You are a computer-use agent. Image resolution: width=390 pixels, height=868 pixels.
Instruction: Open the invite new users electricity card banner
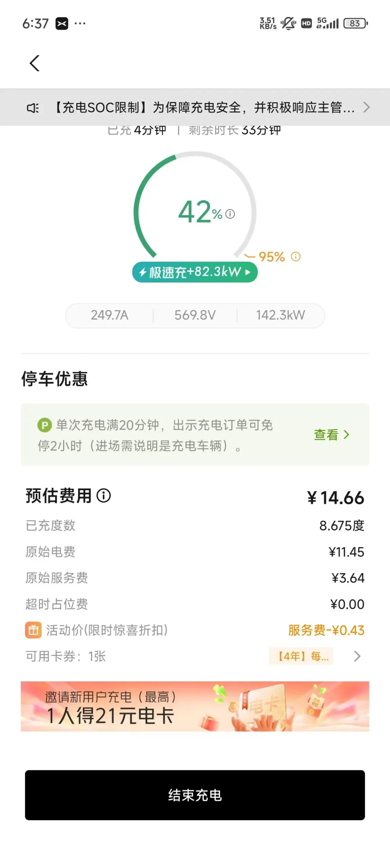click(195, 706)
